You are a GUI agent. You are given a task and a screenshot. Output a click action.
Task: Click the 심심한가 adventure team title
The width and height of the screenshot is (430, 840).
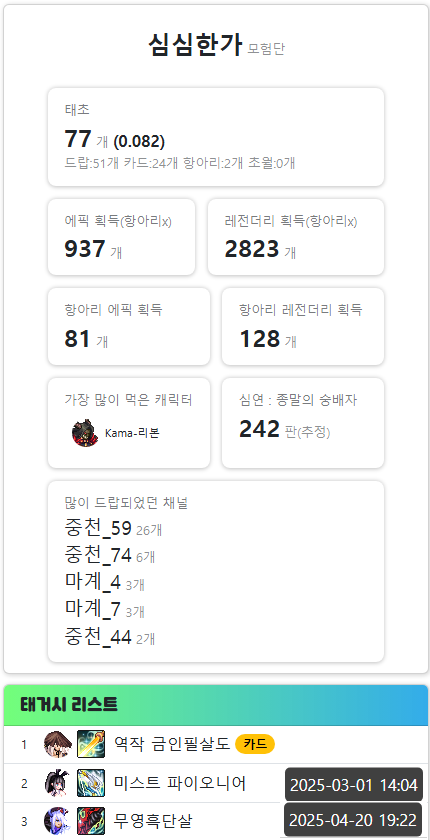pos(195,46)
